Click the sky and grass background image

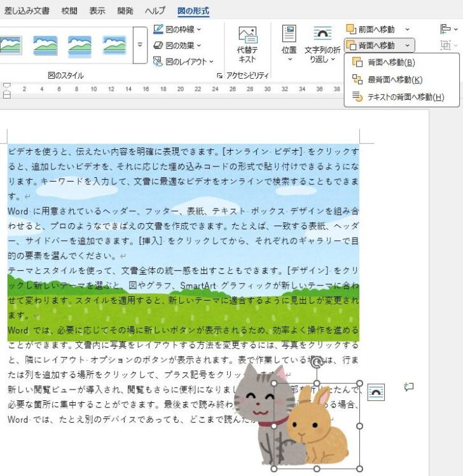pos(184,243)
